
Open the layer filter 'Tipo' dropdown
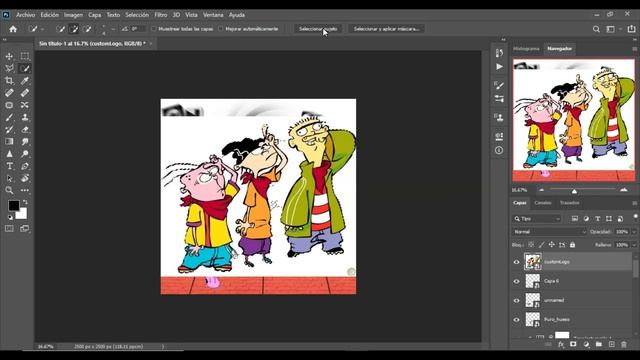pos(537,219)
